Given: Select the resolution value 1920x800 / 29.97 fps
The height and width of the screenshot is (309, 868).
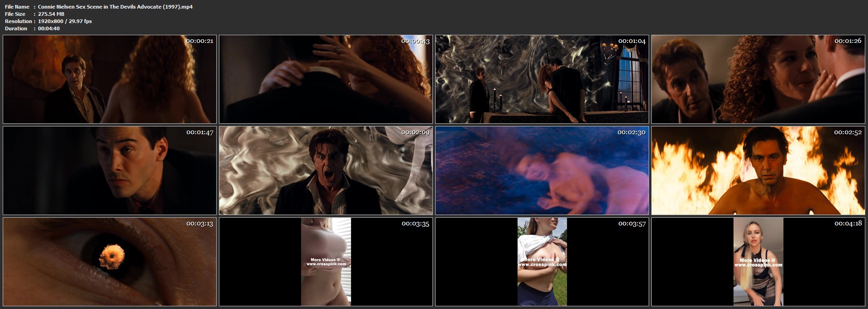Looking at the screenshot, I should [x=65, y=21].
